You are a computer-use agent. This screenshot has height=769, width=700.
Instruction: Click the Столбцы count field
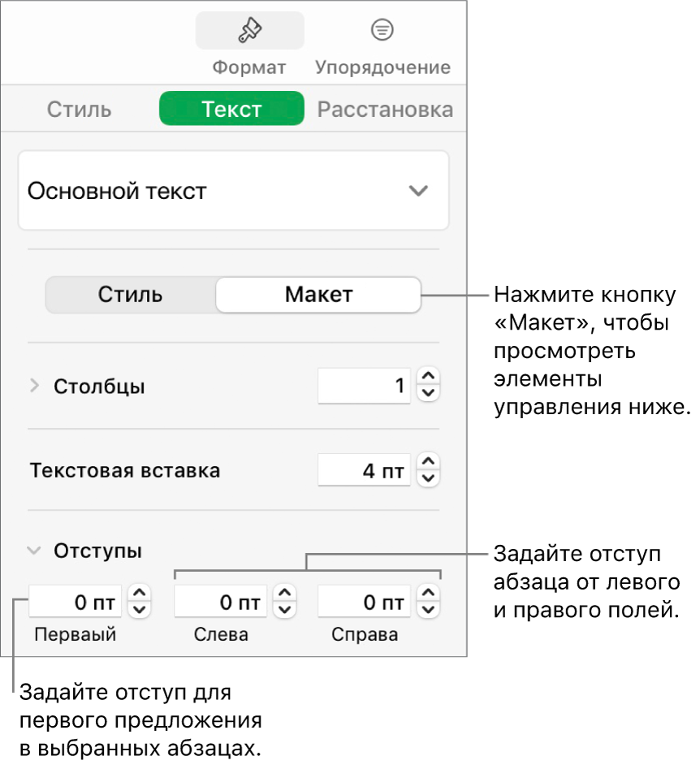365,387
